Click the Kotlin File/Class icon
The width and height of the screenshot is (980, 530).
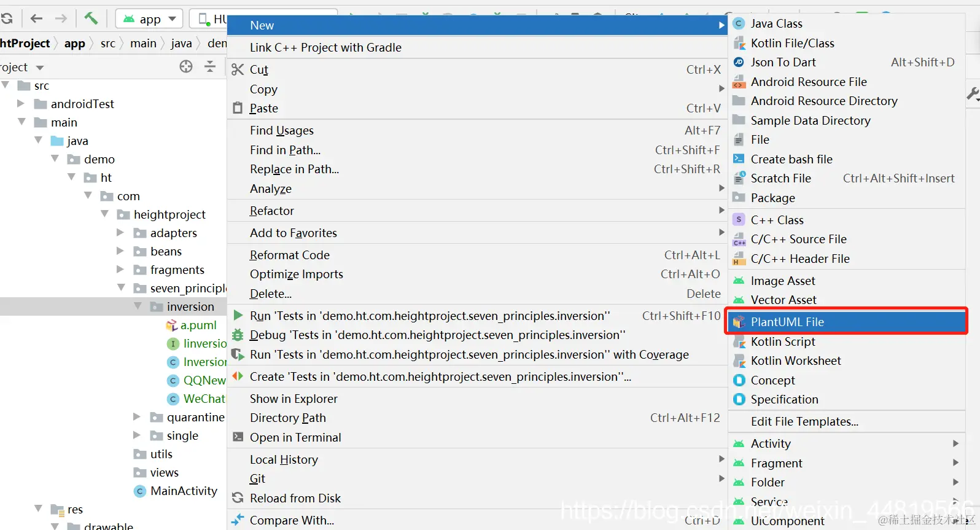739,43
